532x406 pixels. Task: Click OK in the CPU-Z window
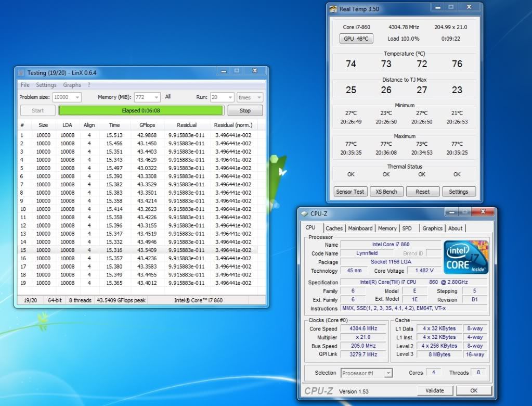(x=474, y=391)
